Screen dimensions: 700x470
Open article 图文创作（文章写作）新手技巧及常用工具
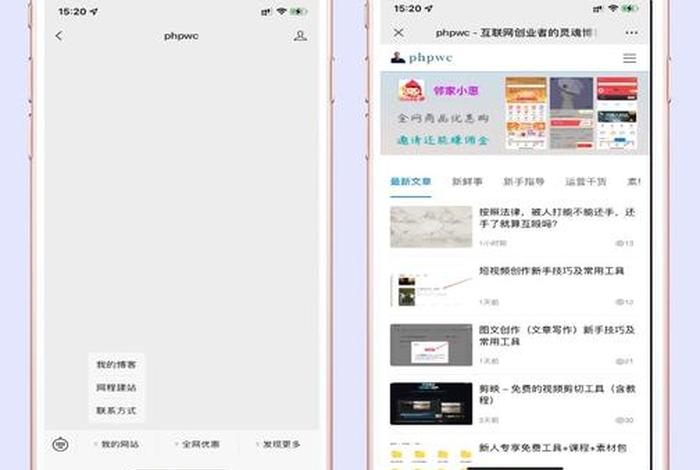557,336
